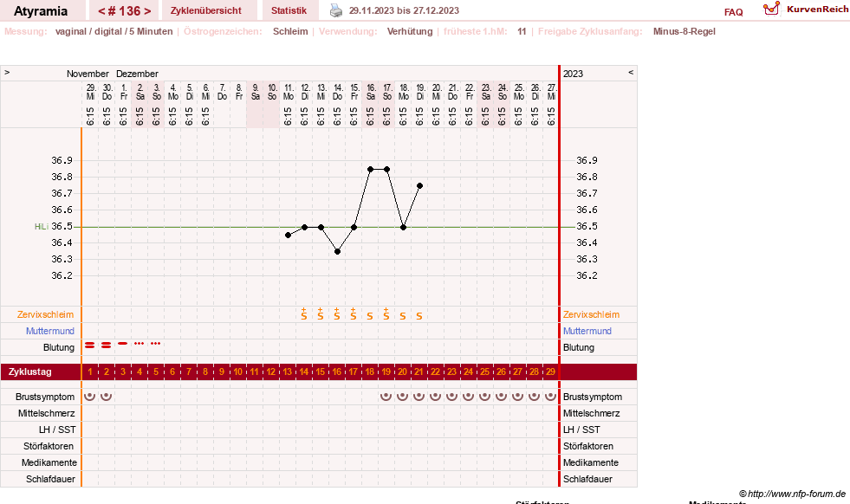Open the FAQ link
850x504 pixels.
pos(733,12)
